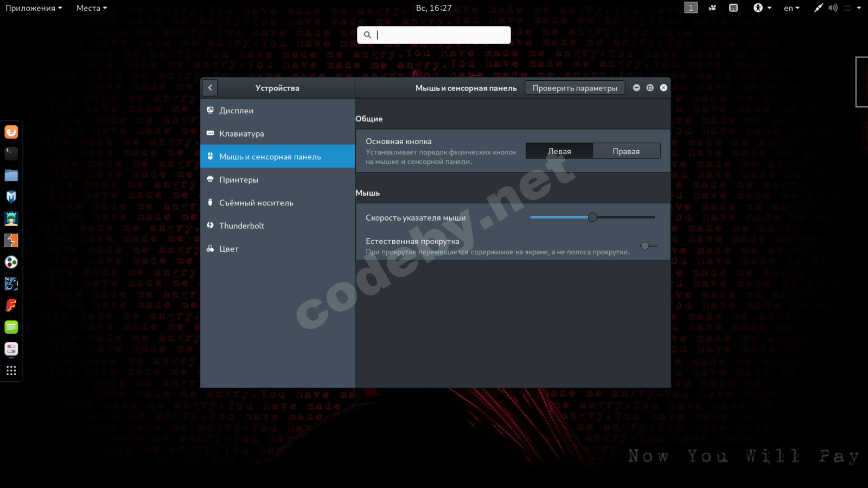Open Дисплеи settings

(278, 111)
